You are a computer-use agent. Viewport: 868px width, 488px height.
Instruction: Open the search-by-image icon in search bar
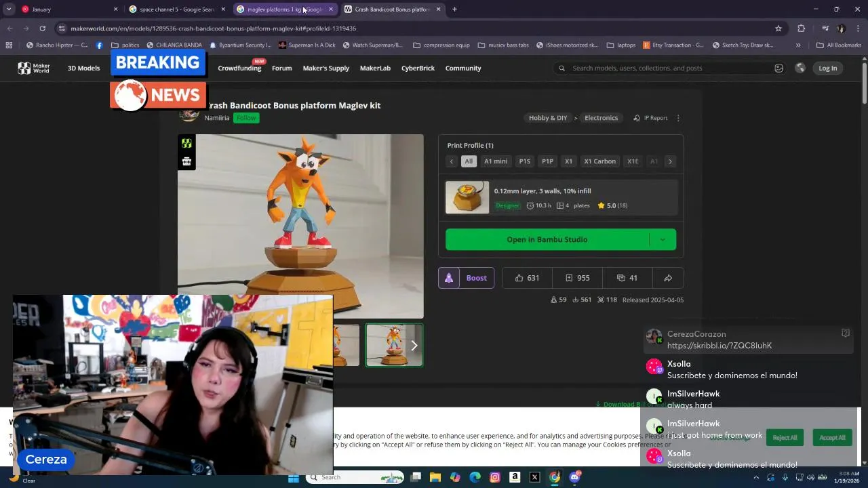point(778,68)
